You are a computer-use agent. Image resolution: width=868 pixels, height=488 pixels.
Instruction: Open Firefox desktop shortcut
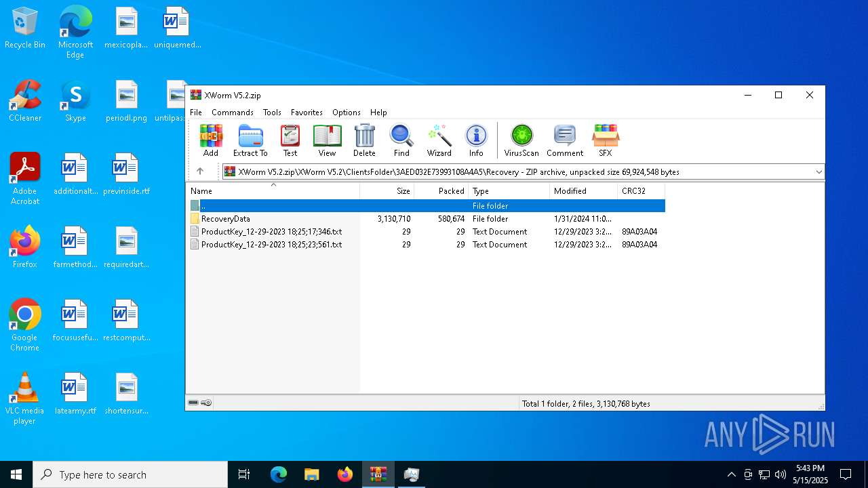click(x=25, y=247)
